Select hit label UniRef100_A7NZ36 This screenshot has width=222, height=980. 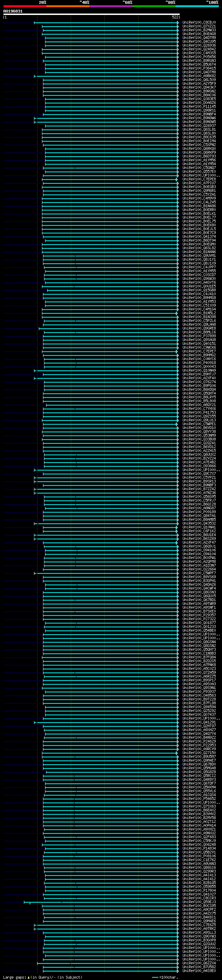[x=199, y=493]
